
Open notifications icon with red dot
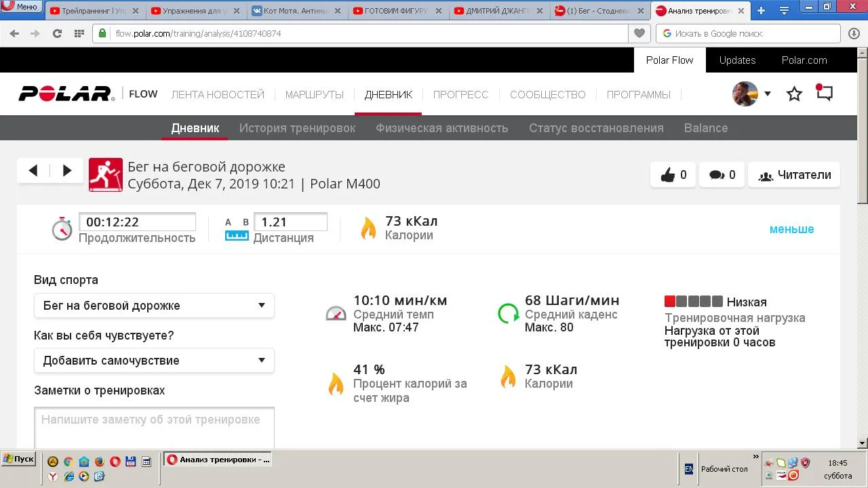tap(824, 93)
